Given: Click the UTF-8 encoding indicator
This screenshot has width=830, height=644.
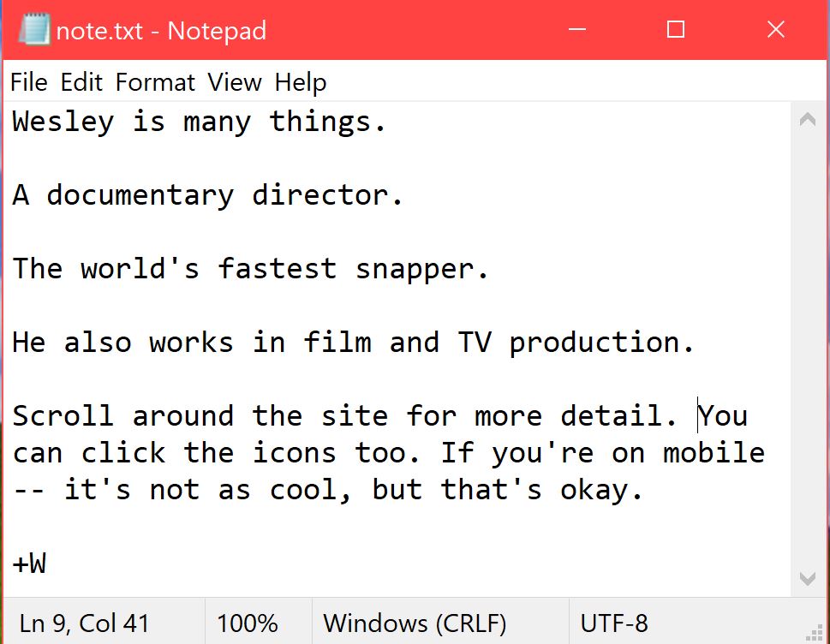Looking at the screenshot, I should 614,623.
